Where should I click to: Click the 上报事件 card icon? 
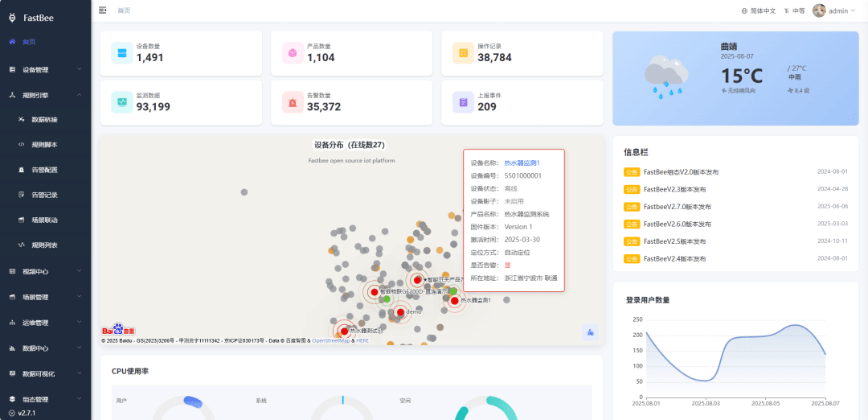pyautogui.click(x=464, y=102)
